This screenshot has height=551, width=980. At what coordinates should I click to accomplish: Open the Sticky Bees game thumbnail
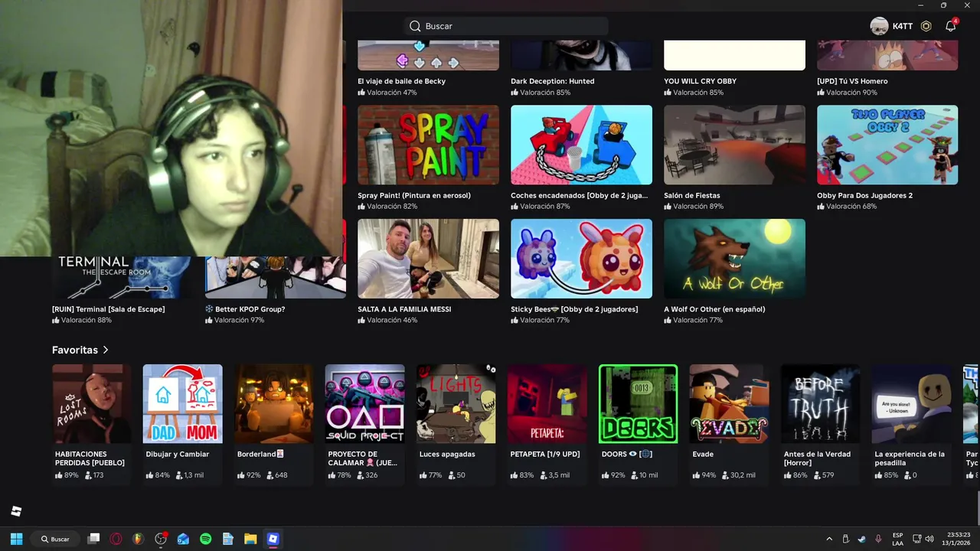(x=581, y=259)
